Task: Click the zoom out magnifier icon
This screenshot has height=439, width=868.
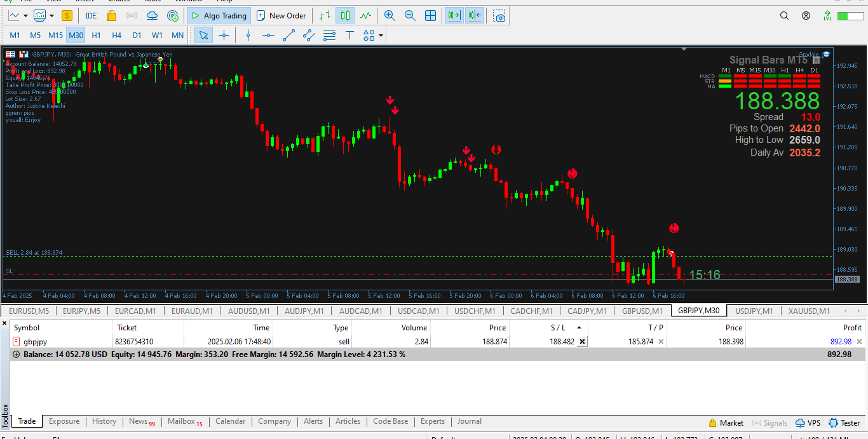Action: point(410,16)
